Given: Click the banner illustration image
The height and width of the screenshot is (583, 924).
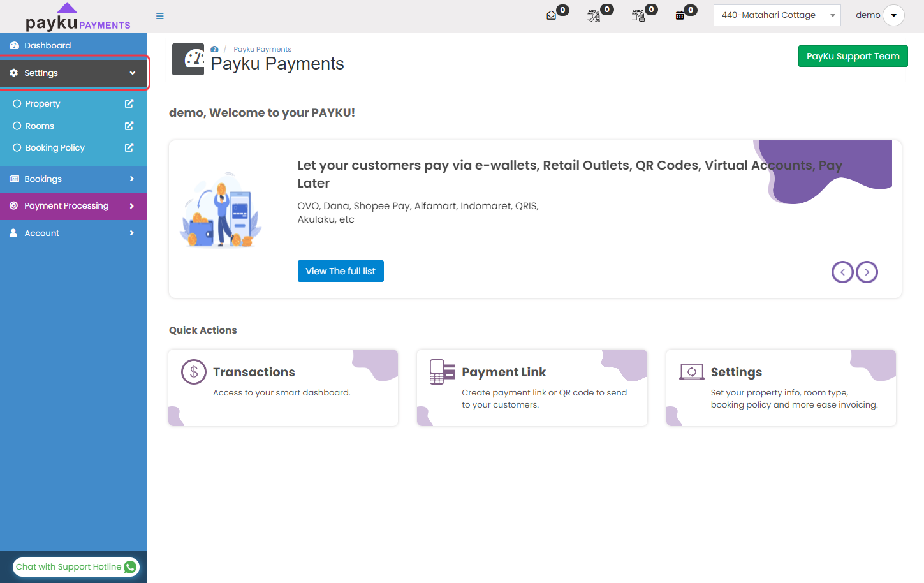Looking at the screenshot, I should click(x=221, y=210).
